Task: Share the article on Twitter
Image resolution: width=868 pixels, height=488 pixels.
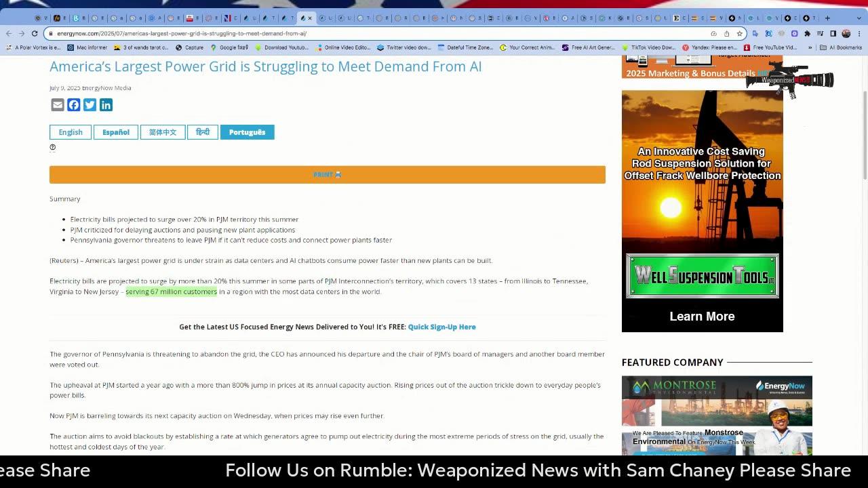Action: click(x=90, y=105)
